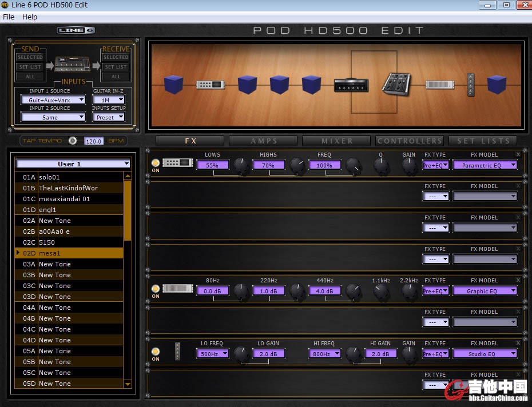
Task: Click the Graphic EQ thumbnail in FX row
Action: tap(177, 289)
